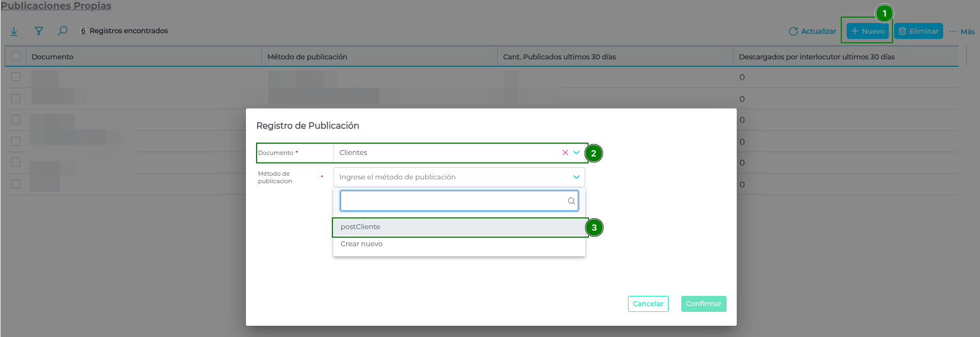Image resolution: width=980 pixels, height=337 pixels.
Task: Toggle the select-all header checkbox
Action: click(x=15, y=56)
